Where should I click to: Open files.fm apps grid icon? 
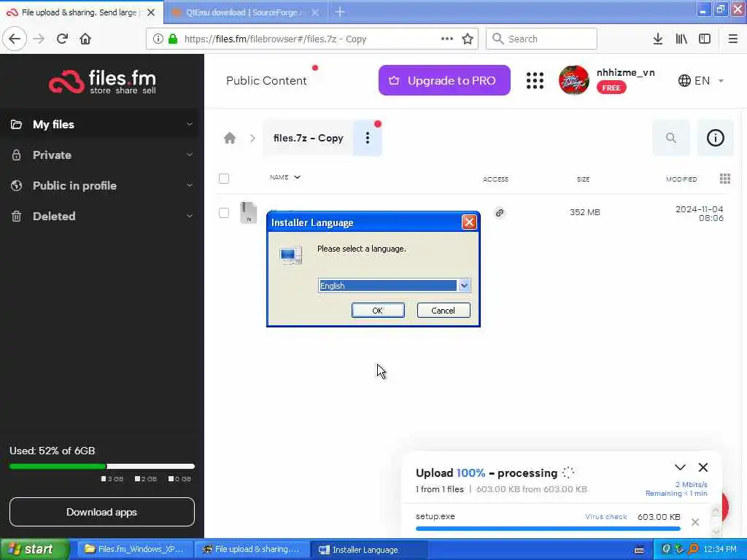535,80
